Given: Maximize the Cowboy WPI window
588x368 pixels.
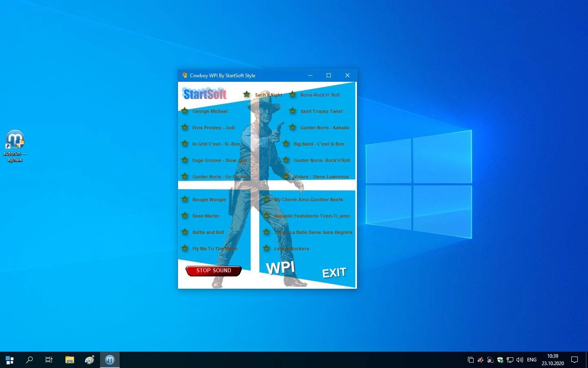Looking at the screenshot, I should (x=329, y=75).
